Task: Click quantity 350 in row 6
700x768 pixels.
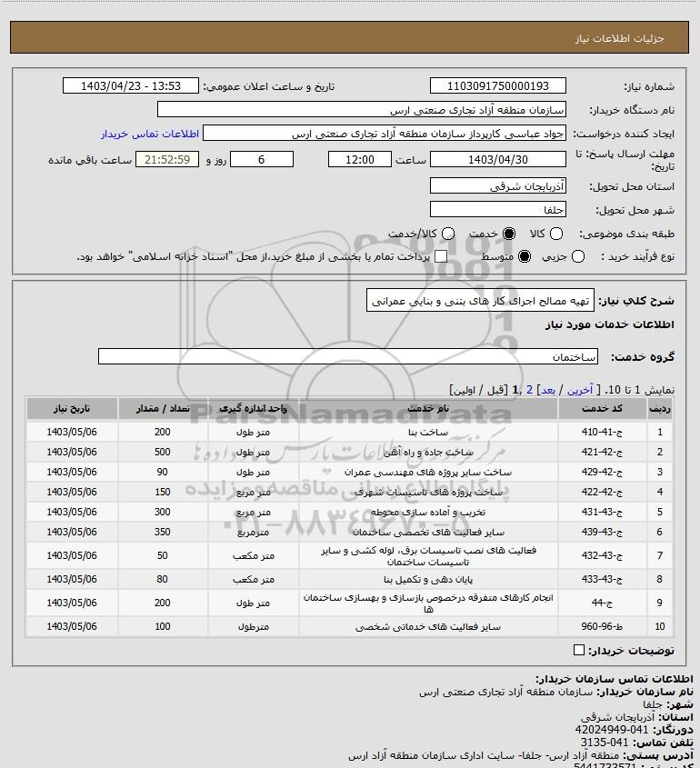Action: click(163, 532)
